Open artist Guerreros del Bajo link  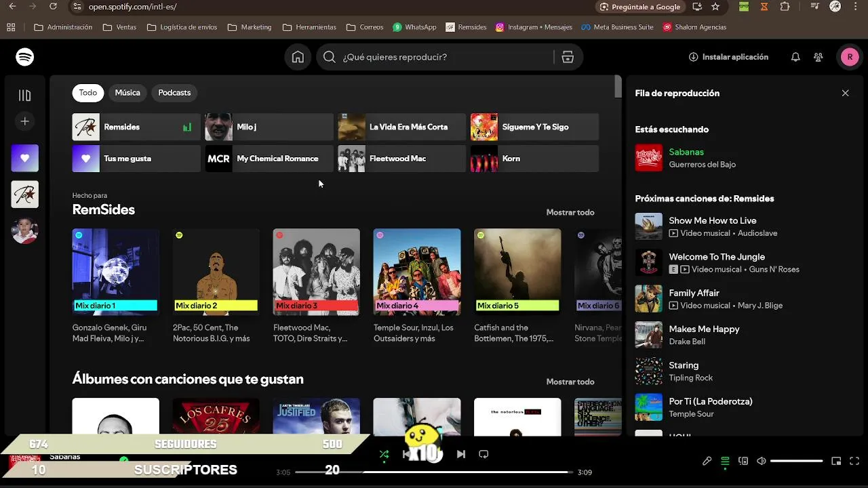pyautogui.click(x=702, y=164)
